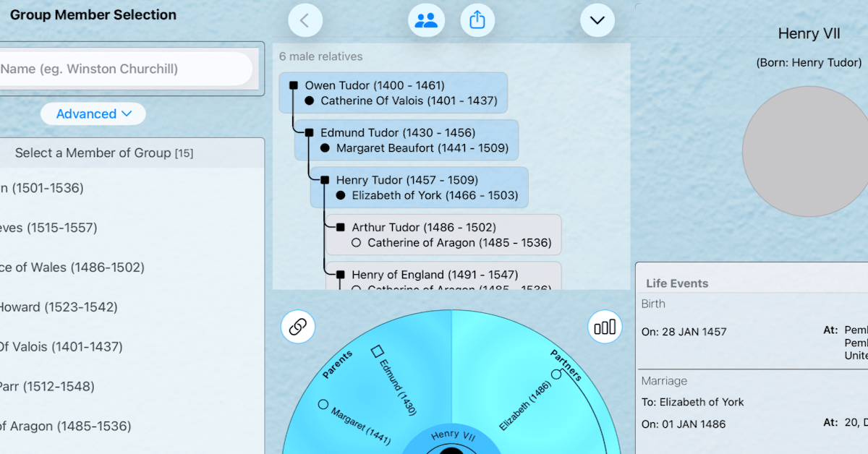This screenshot has height=454, width=868.
Task: Click Catherine Of Valois partner entry
Action: click(x=409, y=101)
